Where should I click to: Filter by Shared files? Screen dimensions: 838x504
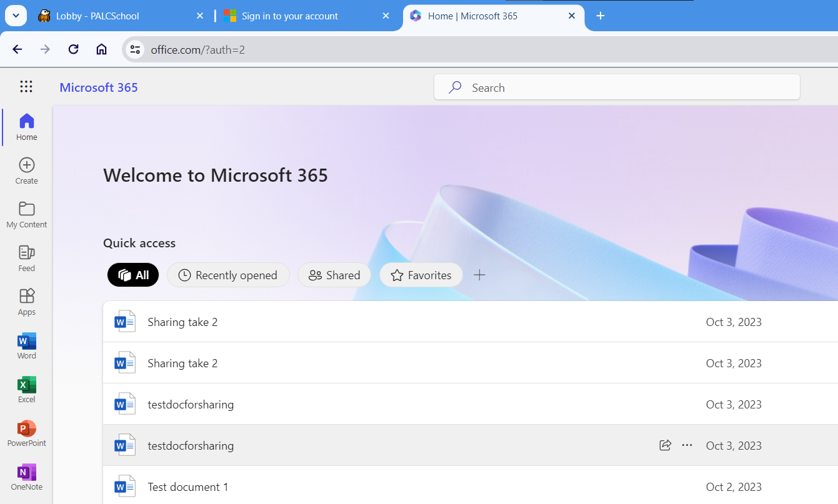(x=334, y=275)
